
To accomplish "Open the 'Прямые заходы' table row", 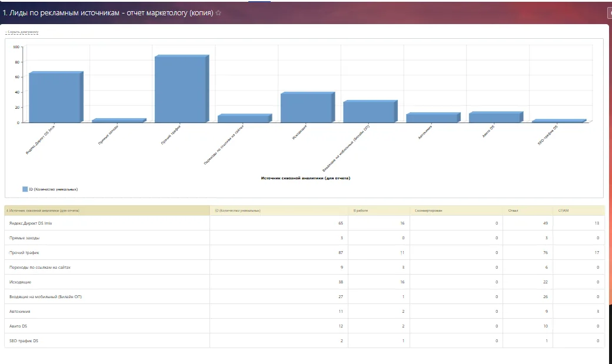I will 304,238.
